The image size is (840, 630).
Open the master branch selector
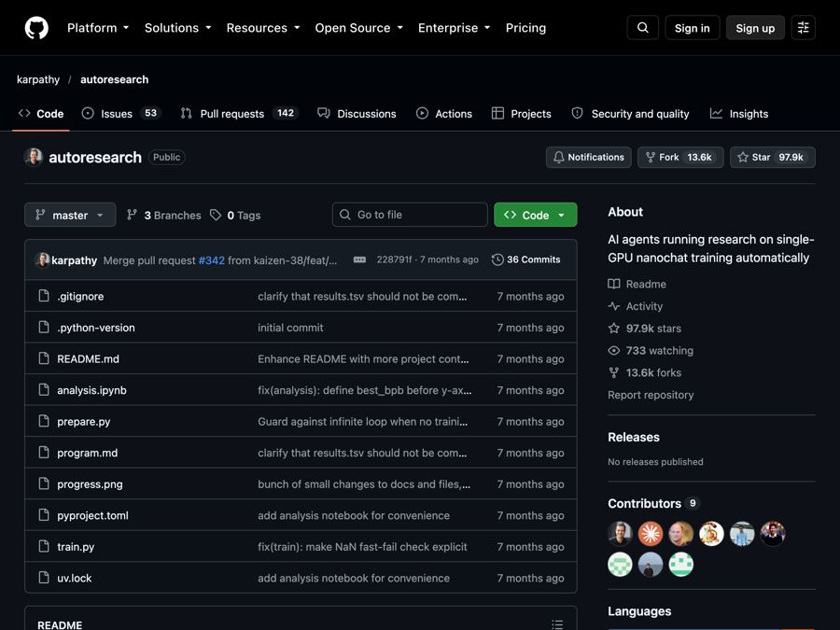70,215
